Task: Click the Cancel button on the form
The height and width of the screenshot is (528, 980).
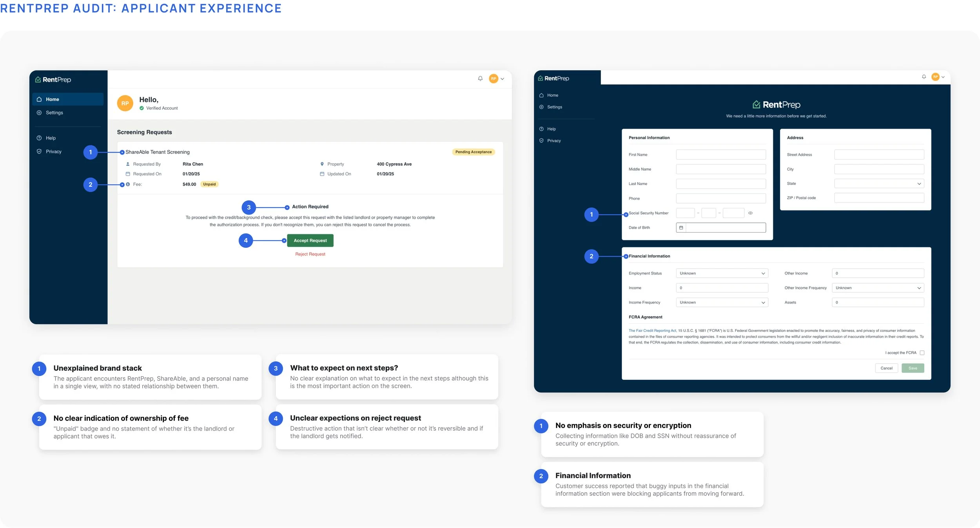Action: click(886, 368)
